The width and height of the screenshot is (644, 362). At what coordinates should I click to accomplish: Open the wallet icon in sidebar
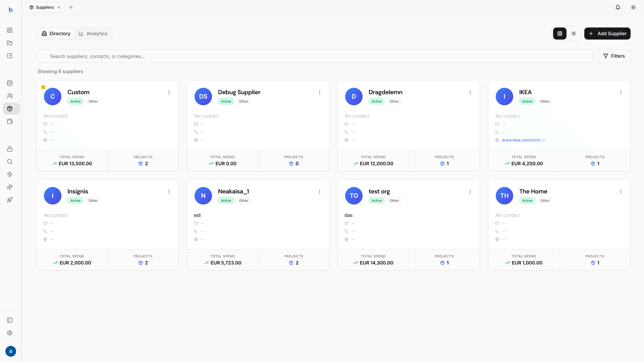tap(10, 121)
